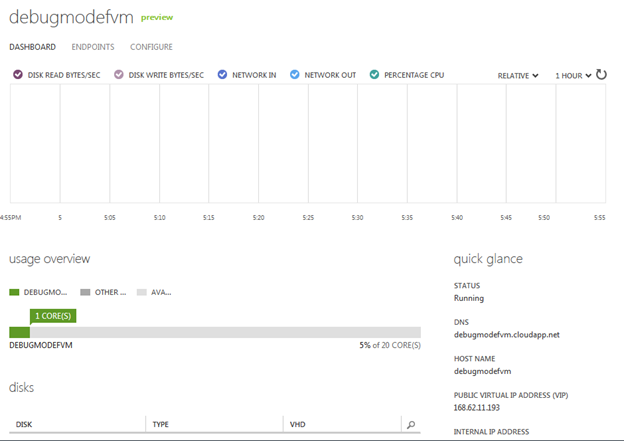The width and height of the screenshot is (624, 441).
Task: Sort by the DISK column header
Action: 25,425
